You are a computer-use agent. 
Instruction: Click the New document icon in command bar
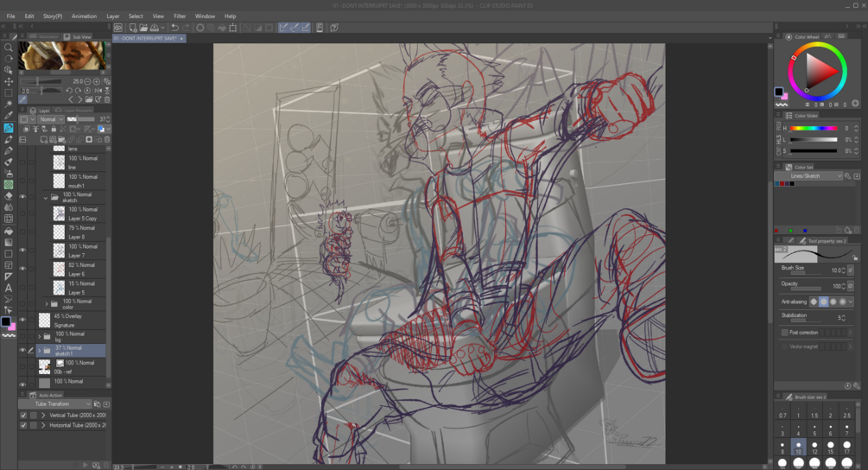point(133,27)
